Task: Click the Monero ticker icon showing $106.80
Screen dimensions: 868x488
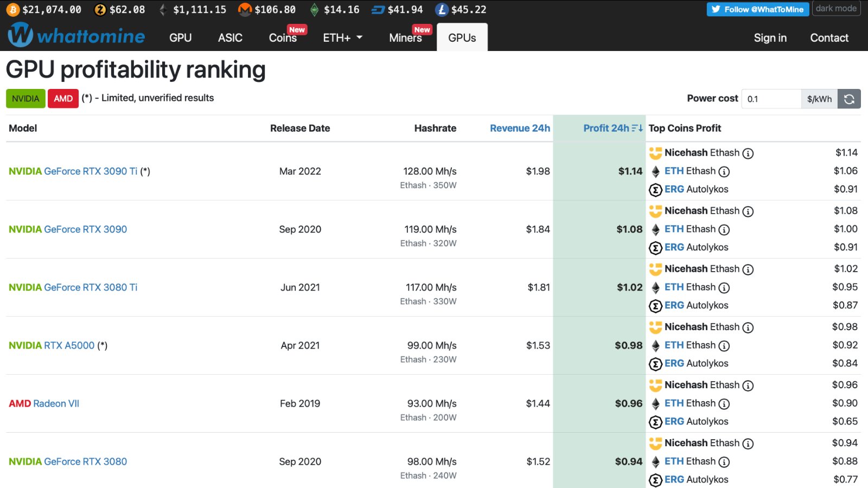Action: point(245,10)
